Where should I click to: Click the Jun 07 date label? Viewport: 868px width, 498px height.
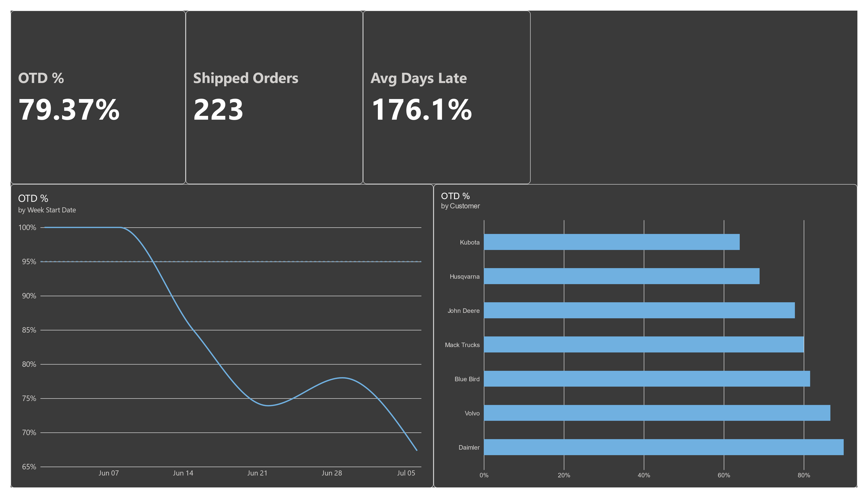tap(109, 473)
